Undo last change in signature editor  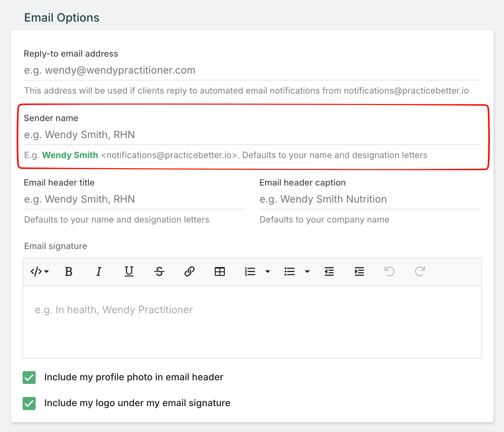389,272
